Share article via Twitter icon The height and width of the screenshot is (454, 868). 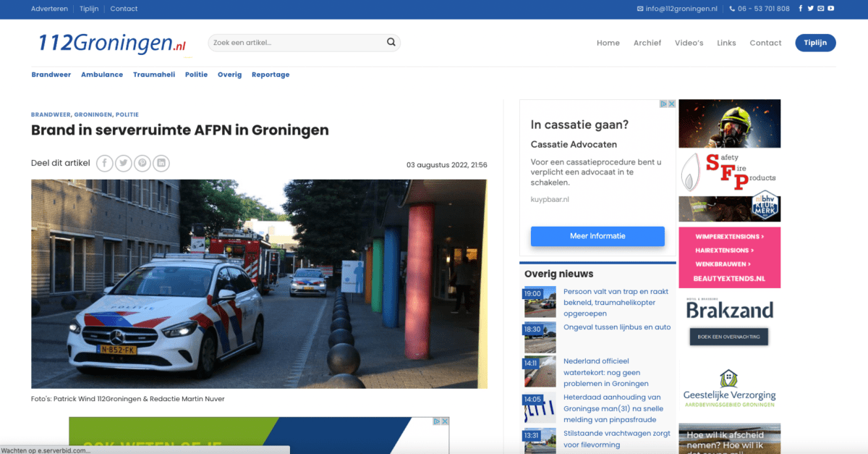124,164
